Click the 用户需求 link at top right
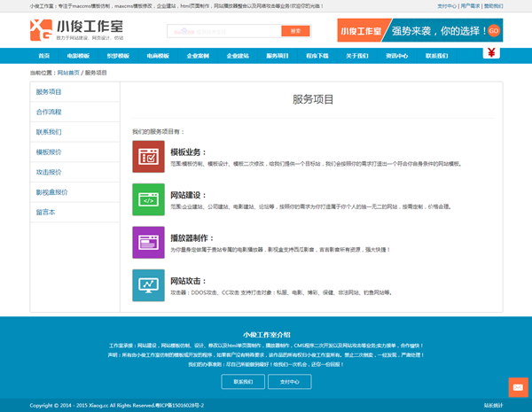The height and width of the screenshot is (412, 532). 470,6
